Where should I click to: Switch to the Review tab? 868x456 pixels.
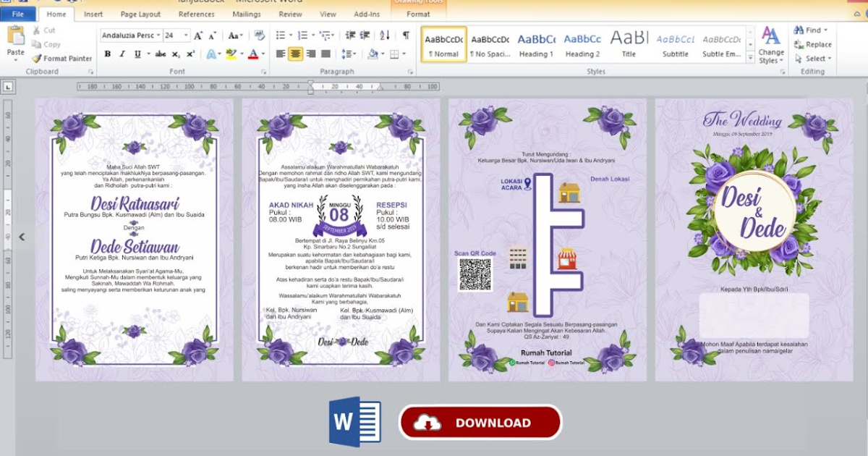290,14
